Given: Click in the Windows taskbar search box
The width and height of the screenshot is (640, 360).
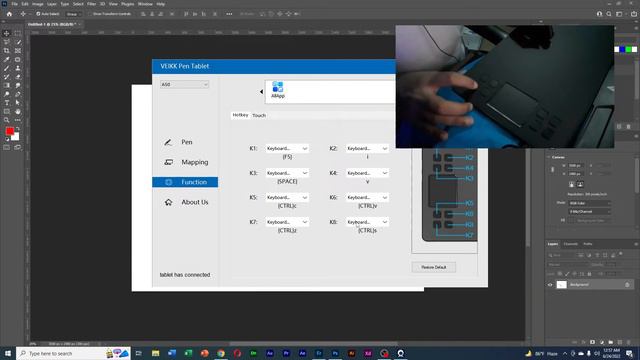Looking at the screenshot, I should pos(73,353).
